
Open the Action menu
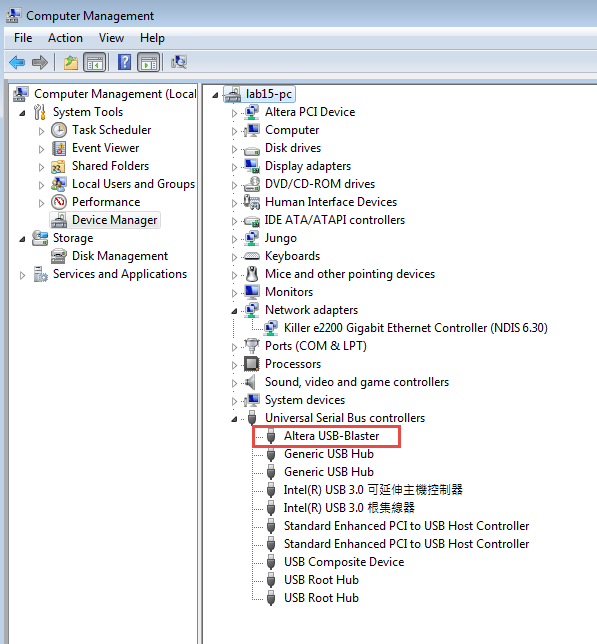click(65, 38)
